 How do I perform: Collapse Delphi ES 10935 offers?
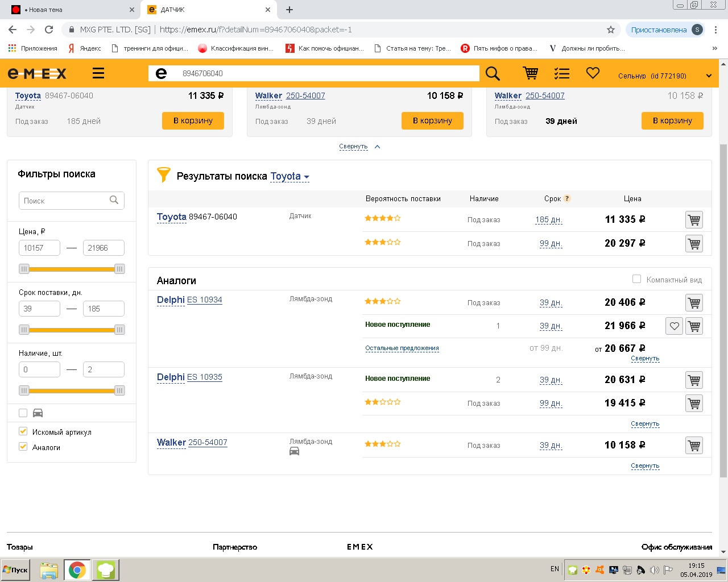click(645, 424)
